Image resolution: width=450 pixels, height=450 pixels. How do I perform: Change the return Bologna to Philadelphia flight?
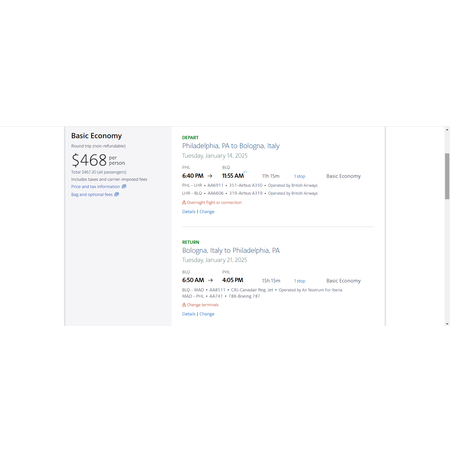coord(207,314)
